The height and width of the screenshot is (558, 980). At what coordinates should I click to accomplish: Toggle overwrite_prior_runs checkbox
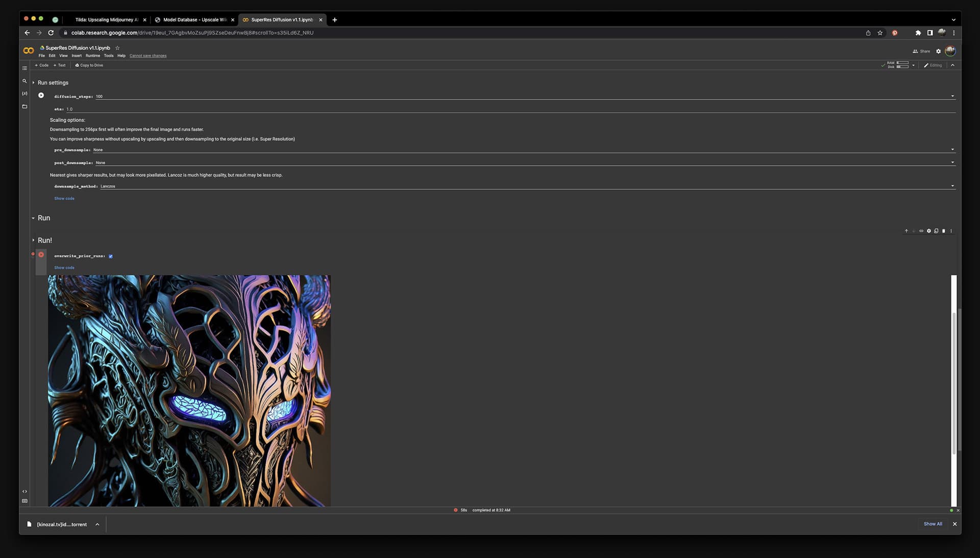coord(111,256)
